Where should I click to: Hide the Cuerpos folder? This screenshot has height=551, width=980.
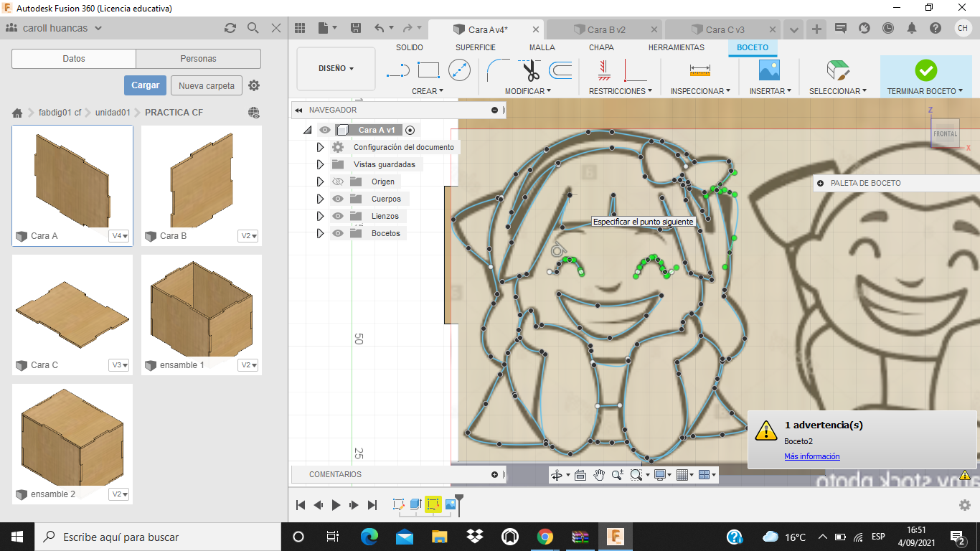[338, 199]
